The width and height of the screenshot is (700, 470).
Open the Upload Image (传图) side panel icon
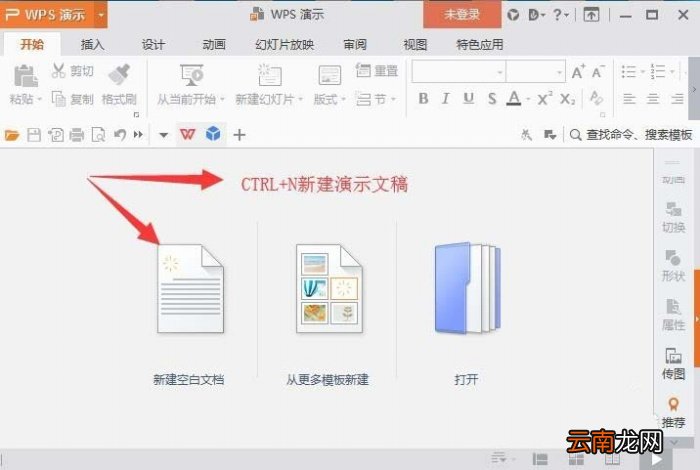(x=673, y=364)
